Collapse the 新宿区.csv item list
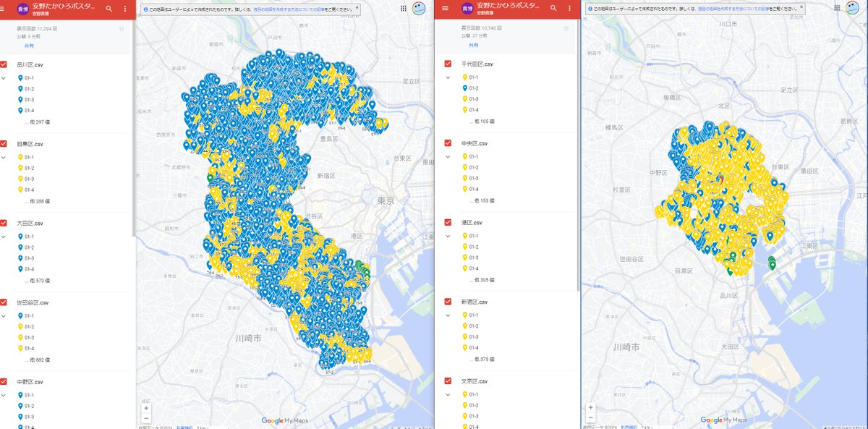This screenshot has height=429, width=868. click(x=448, y=315)
